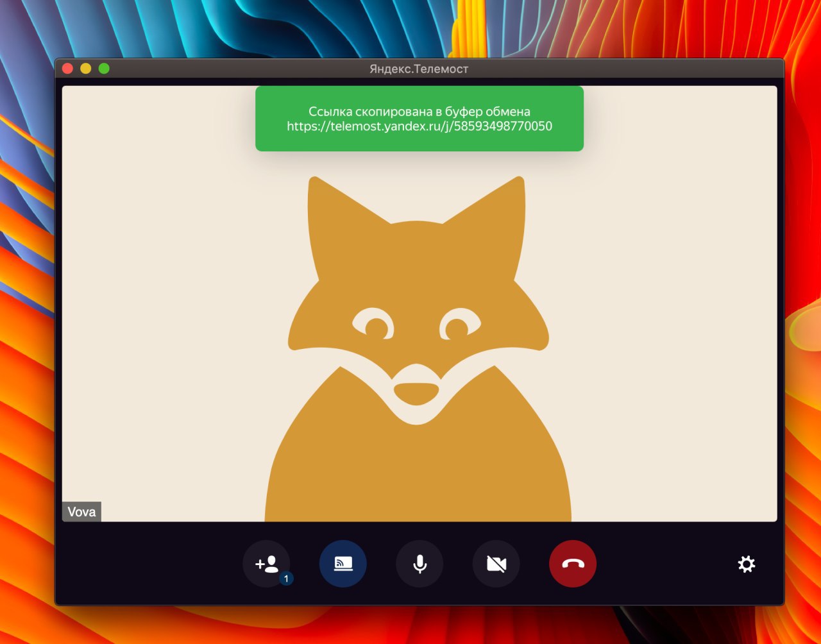The image size is (821, 644).
Task: Start screen sharing with the cast icon
Action: tap(343, 564)
